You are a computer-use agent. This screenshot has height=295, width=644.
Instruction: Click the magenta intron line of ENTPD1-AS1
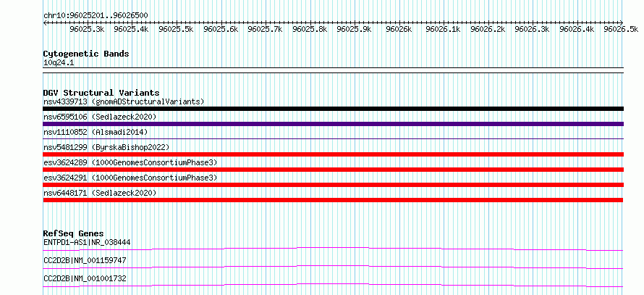334,249
